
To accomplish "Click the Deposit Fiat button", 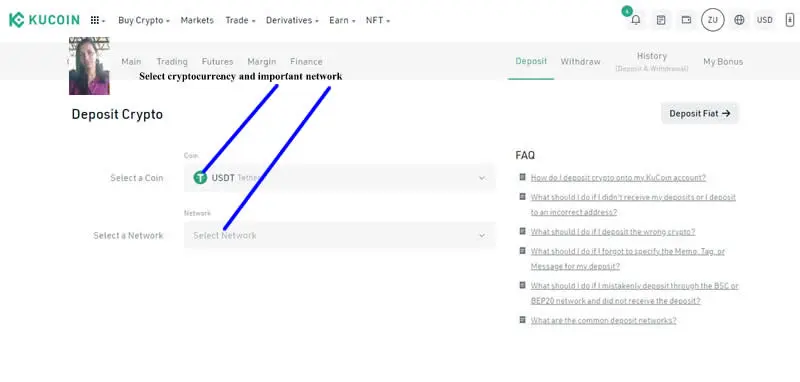I will point(700,113).
